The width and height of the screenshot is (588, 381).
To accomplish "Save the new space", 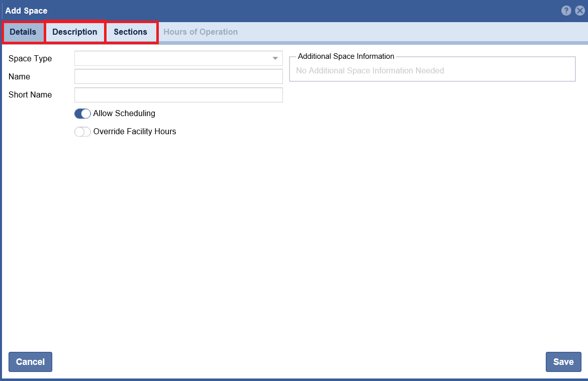I will (x=563, y=362).
